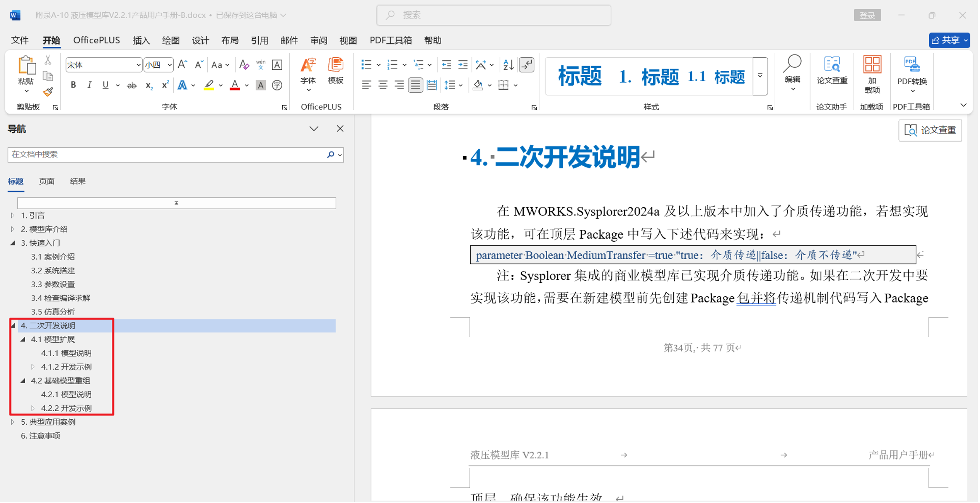Toggle Italic text style
Screen dimensions: 980x503
click(89, 85)
